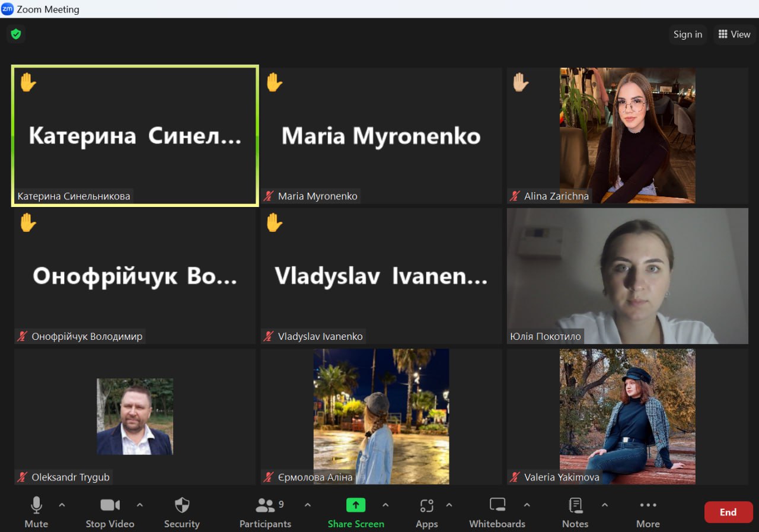Click muted mic icon beside Alina Zarichna name

coord(515,196)
